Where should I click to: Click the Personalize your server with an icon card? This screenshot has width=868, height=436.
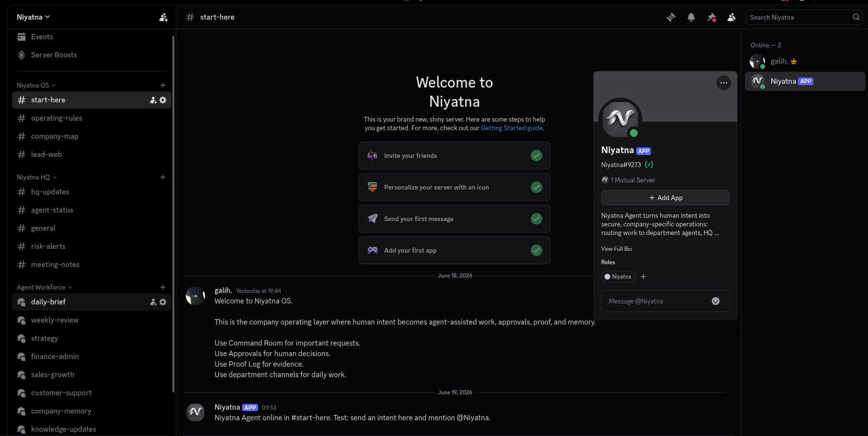(455, 187)
